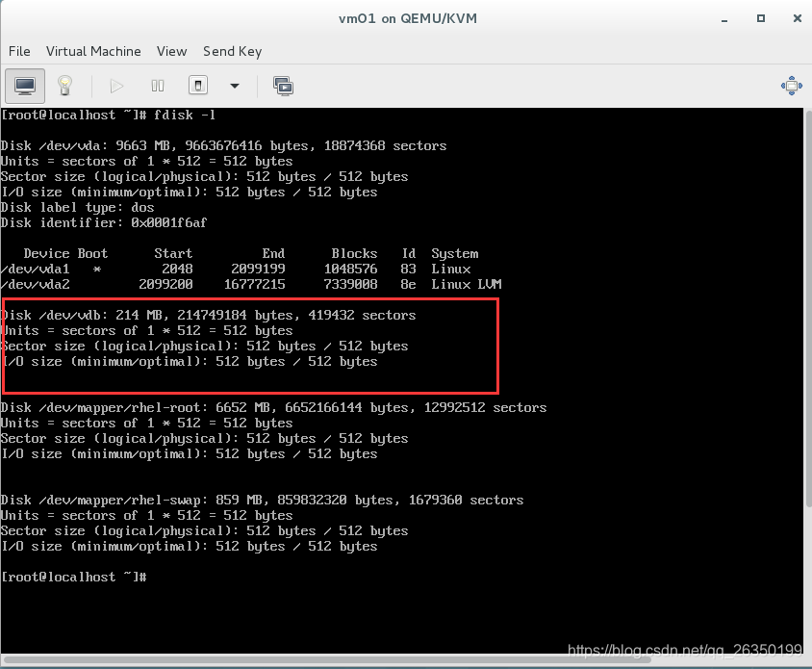Maximize the vm01 window
Screen dimensions: 812x669
761,18
